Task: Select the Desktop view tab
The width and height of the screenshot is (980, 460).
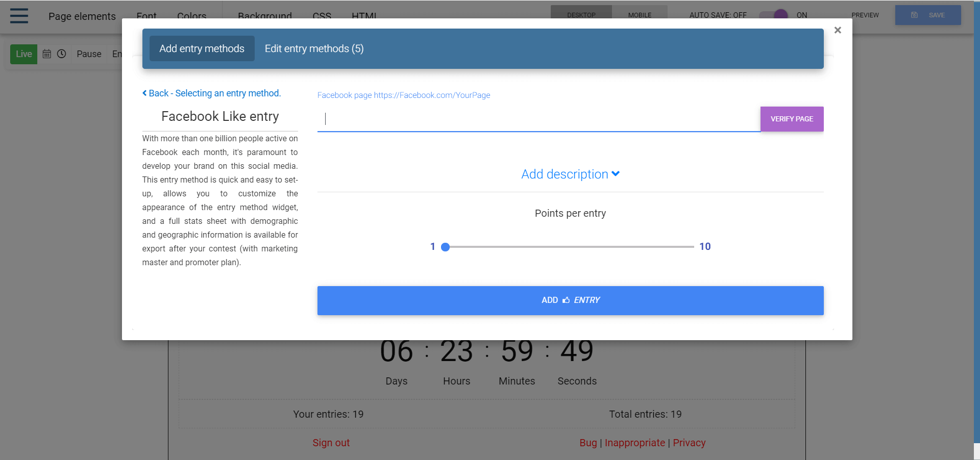Action: [x=581, y=15]
